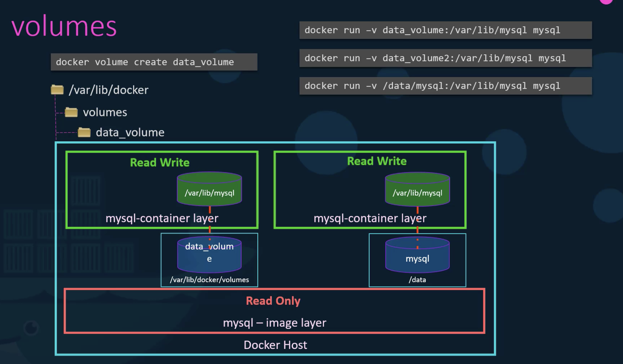Click the volumes folder icon in tree

(x=71, y=112)
